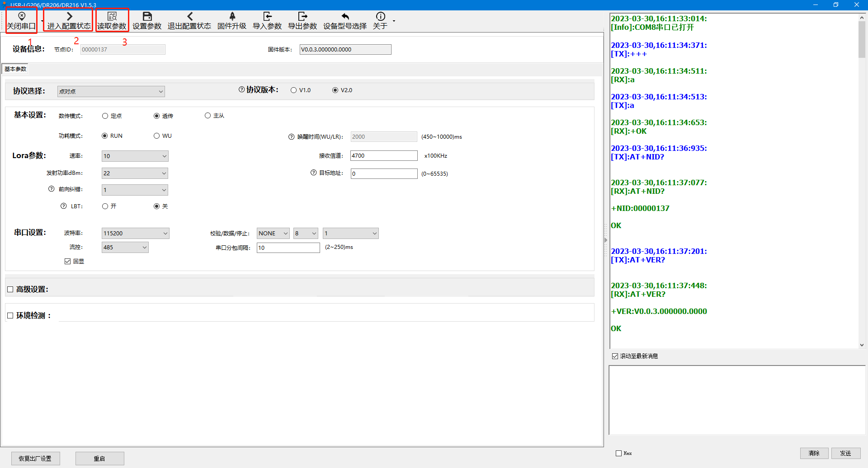Click log line +NID:00000137
Image resolution: width=868 pixels, height=468 pixels.
[640, 208]
